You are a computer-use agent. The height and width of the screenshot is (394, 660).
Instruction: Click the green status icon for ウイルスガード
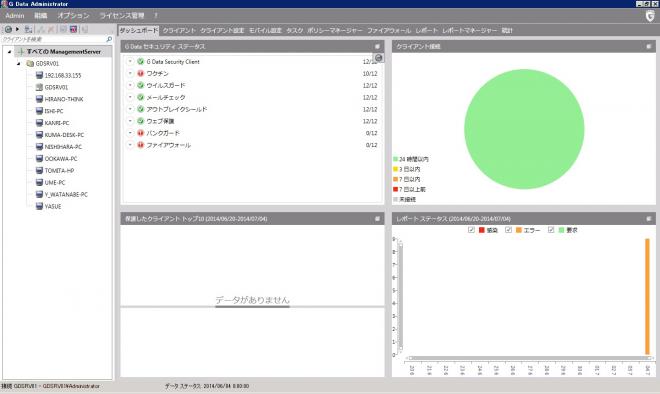point(141,85)
